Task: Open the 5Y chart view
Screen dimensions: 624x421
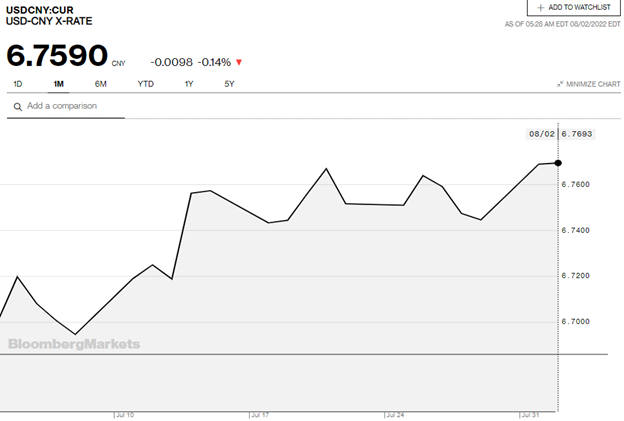Action: tap(229, 84)
